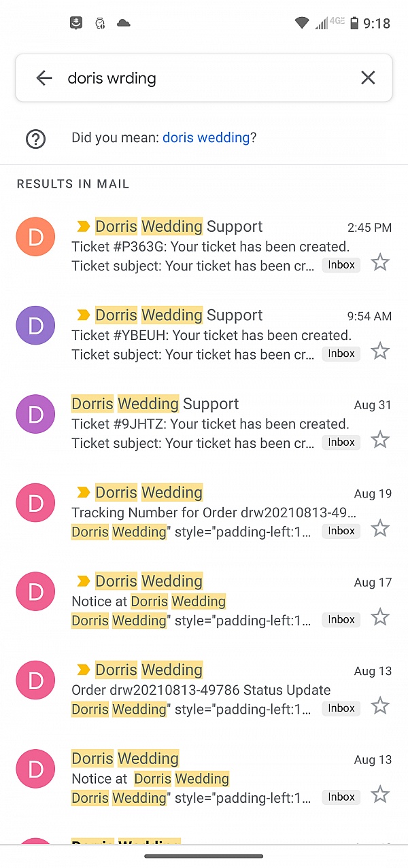Star the Ticket #YBEUH email
The height and width of the screenshot is (868, 408).
tap(380, 351)
